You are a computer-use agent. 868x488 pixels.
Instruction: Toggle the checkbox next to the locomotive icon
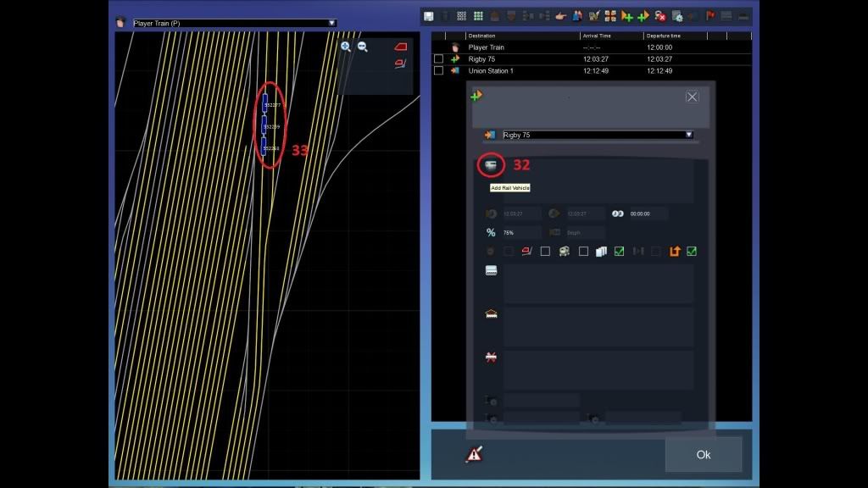click(583, 251)
